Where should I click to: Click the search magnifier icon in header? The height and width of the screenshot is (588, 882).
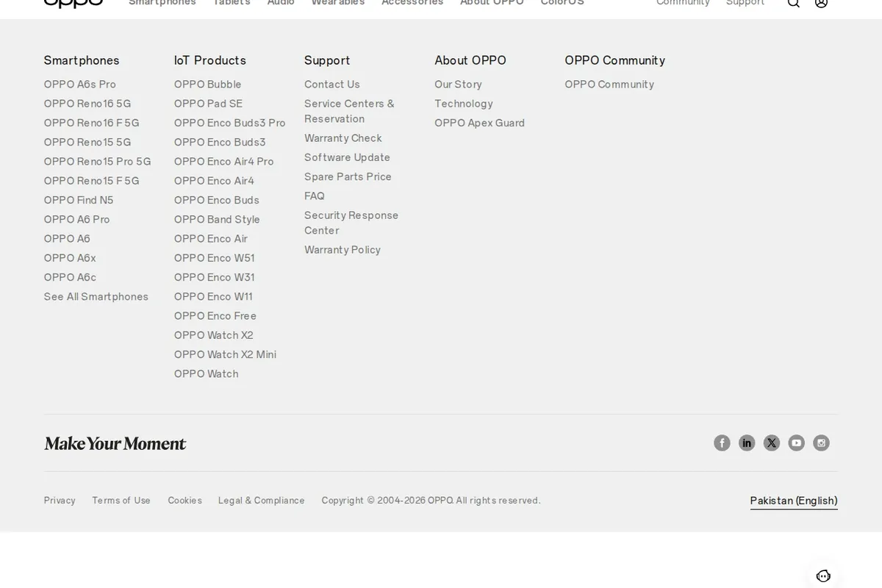(x=794, y=3)
